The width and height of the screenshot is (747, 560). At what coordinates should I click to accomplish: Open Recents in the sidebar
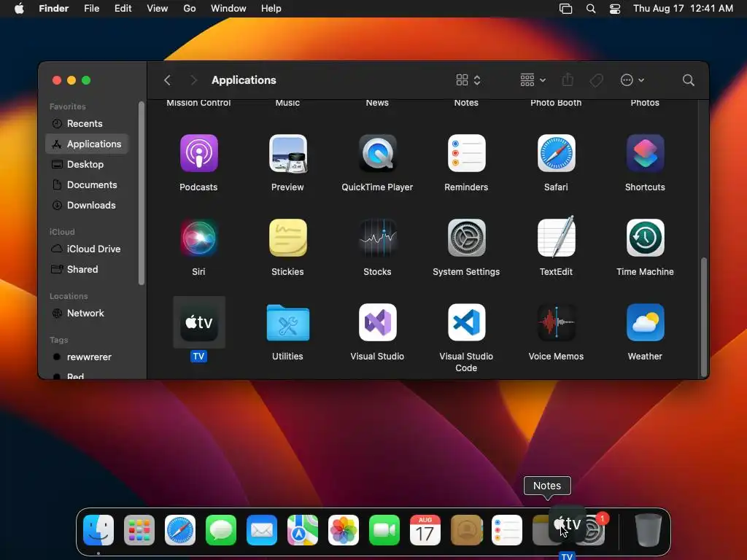88,123
